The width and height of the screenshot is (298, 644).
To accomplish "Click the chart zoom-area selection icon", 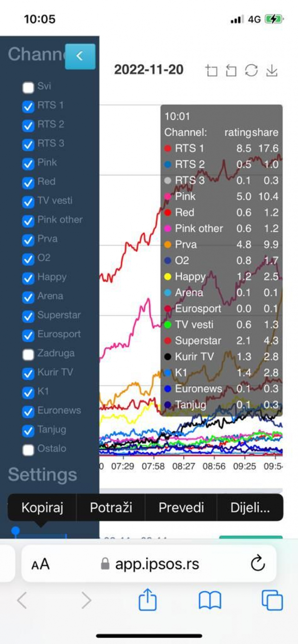I will point(211,70).
